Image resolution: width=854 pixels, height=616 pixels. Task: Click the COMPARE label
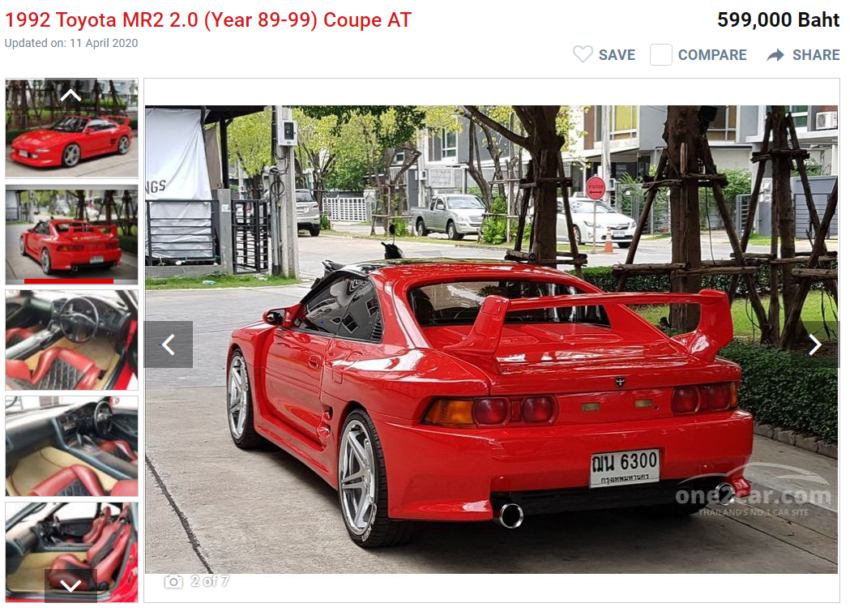(x=712, y=55)
